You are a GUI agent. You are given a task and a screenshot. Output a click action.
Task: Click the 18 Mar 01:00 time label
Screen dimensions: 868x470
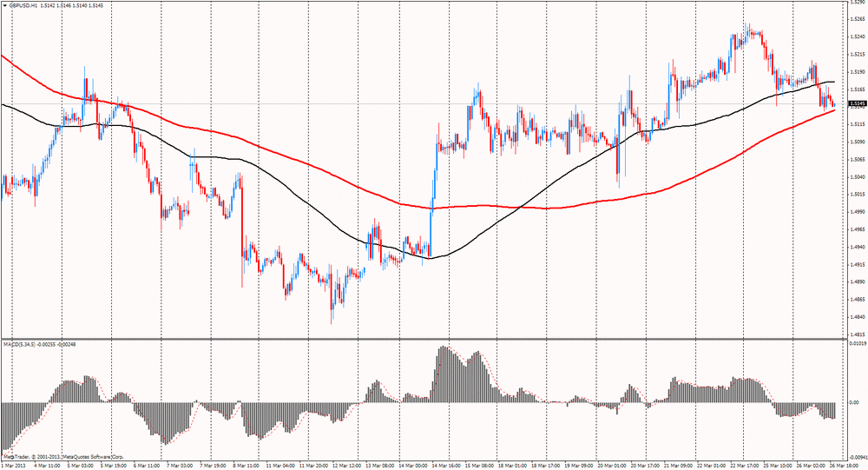pyautogui.click(x=514, y=467)
